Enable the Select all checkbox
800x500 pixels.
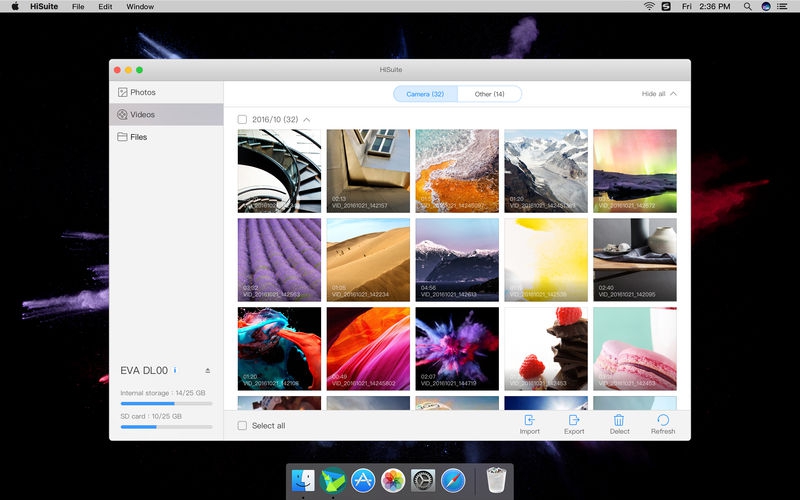[x=242, y=425]
